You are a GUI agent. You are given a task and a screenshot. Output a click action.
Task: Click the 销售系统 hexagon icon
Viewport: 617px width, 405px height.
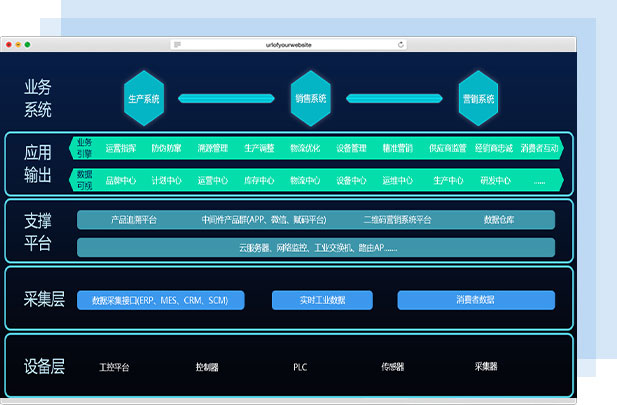coord(310,98)
